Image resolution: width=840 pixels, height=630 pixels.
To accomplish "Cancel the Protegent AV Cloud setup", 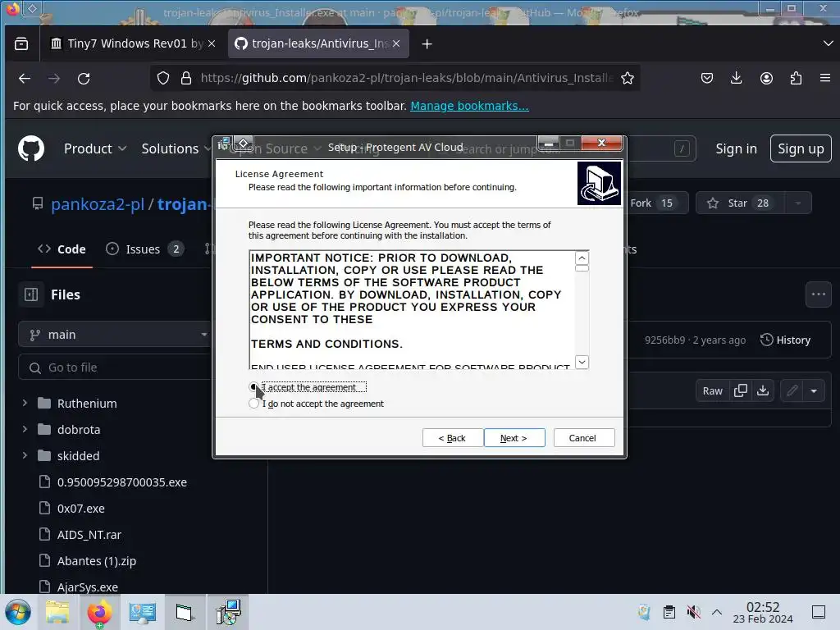I will click(x=583, y=438).
